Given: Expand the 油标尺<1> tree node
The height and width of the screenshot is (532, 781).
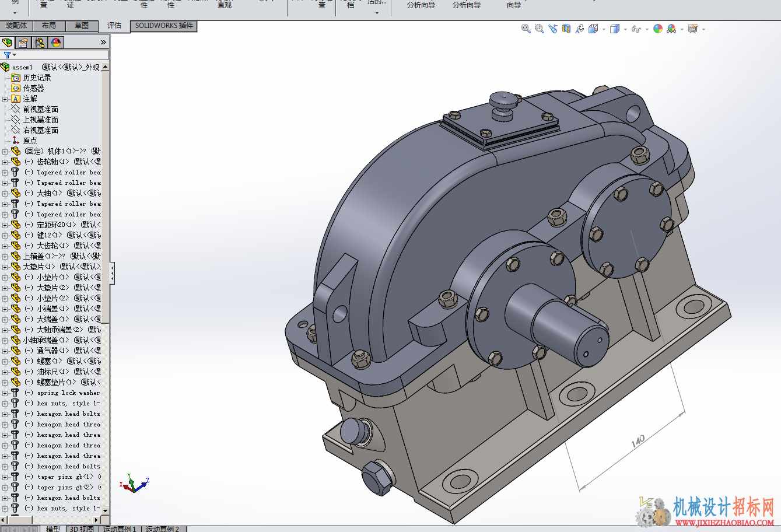Looking at the screenshot, I should click(x=5, y=372).
